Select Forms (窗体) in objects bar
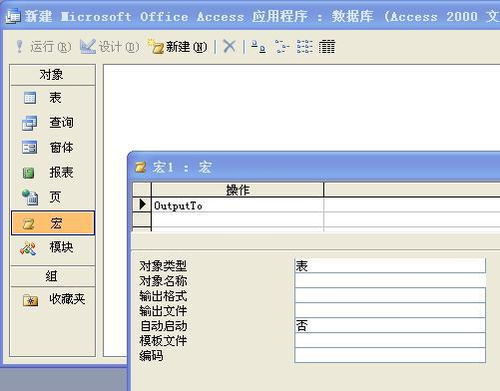500x391 pixels. [53, 147]
